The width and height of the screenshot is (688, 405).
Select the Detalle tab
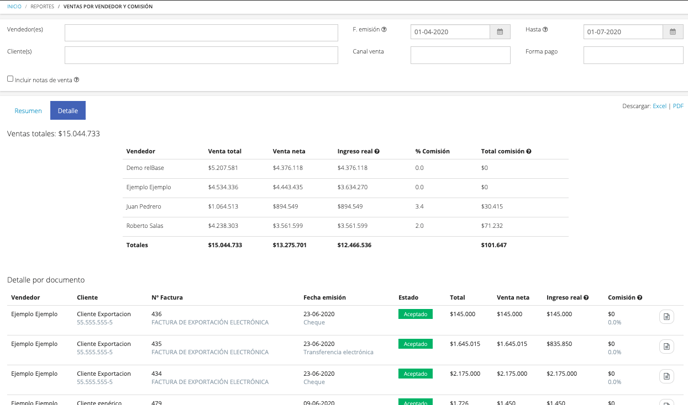coord(68,111)
